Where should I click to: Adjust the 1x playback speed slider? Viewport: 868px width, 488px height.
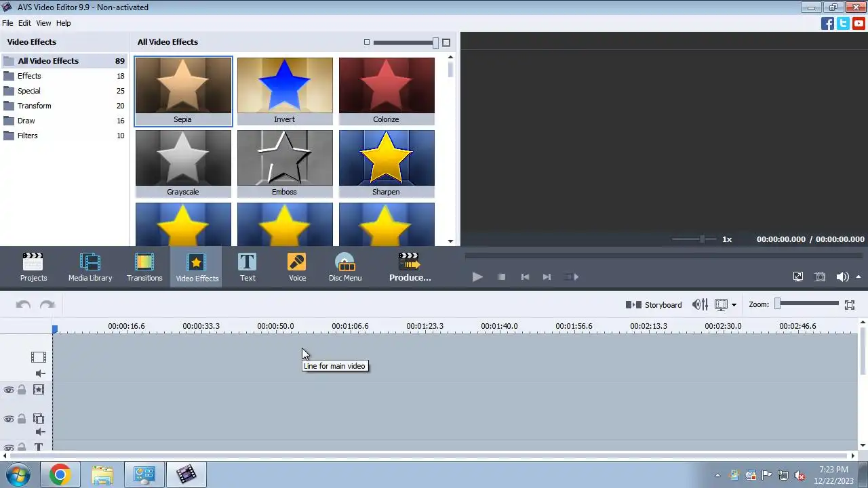(694, 239)
